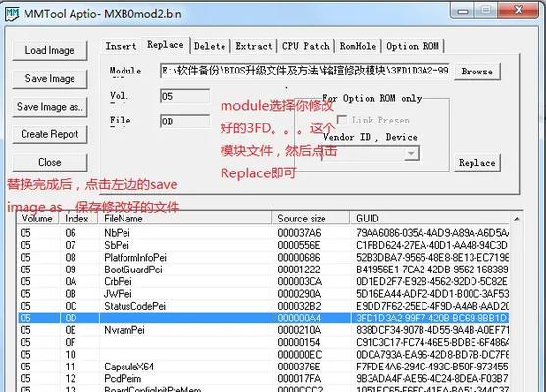The width and height of the screenshot is (546, 392).
Task: Click the GUID column header
Action: click(429, 219)
